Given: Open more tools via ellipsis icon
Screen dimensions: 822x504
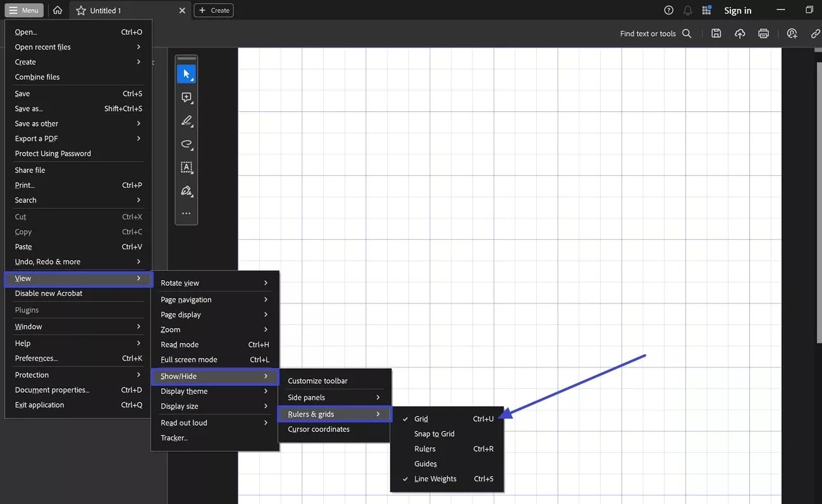Looking at the screenshot, I should point(187,214).
